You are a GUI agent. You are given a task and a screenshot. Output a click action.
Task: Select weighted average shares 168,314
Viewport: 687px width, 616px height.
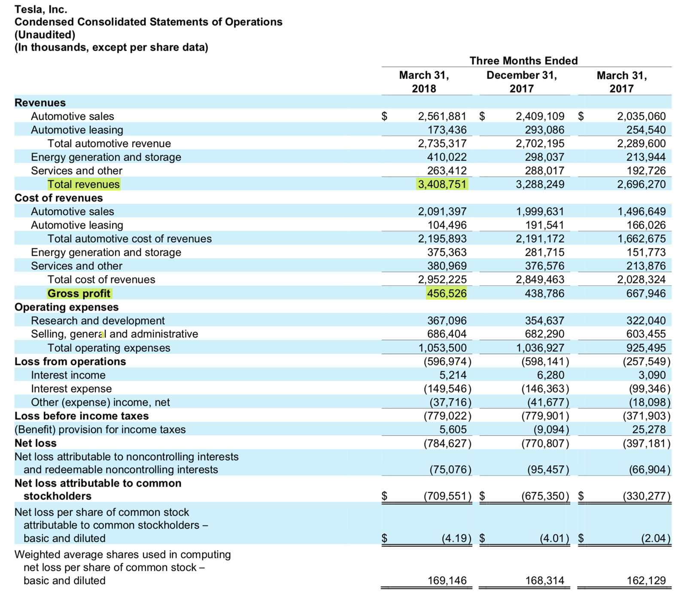545,581
